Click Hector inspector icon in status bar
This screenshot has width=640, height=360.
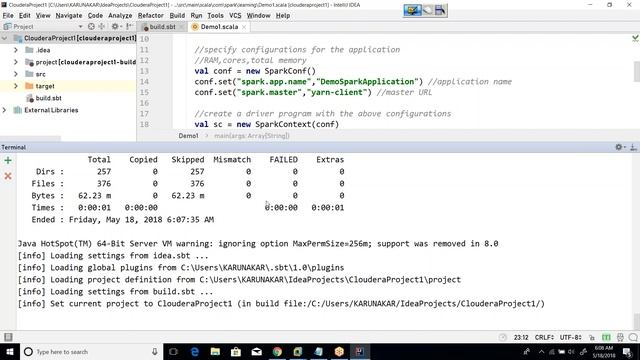click(620, 338)
